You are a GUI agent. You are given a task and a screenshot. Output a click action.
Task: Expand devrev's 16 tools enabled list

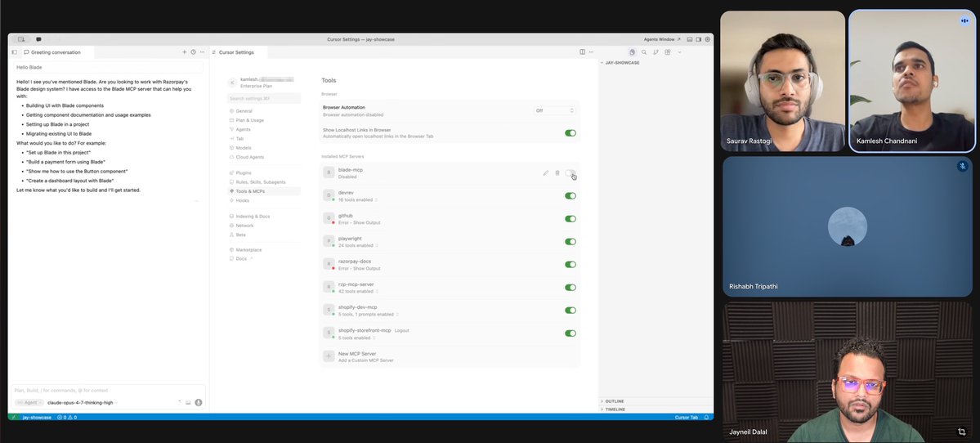[357, 200]
